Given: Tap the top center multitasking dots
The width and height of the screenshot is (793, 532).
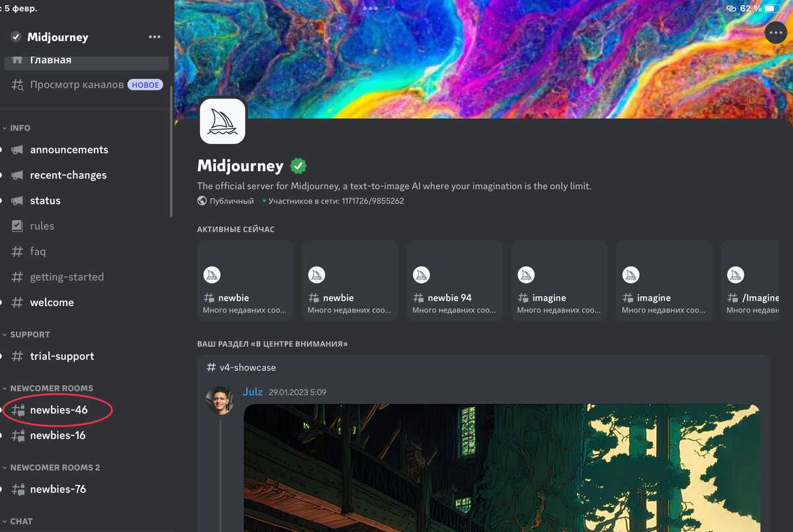Looking at the screenshot, I should [371, 9].
